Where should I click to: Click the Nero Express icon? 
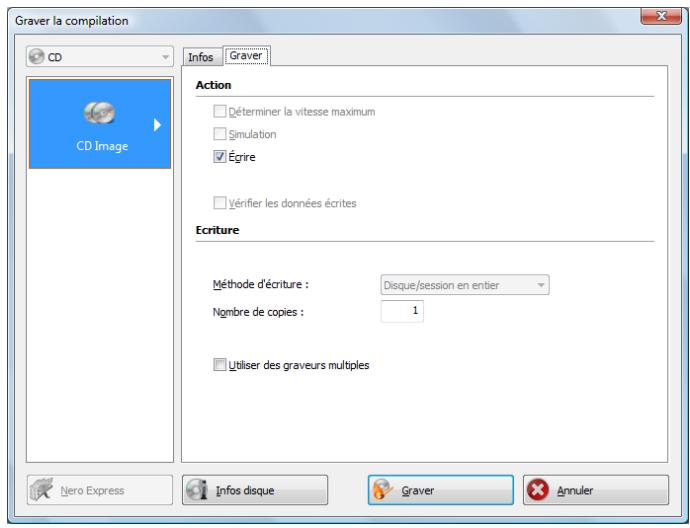(x=41, y=490)
